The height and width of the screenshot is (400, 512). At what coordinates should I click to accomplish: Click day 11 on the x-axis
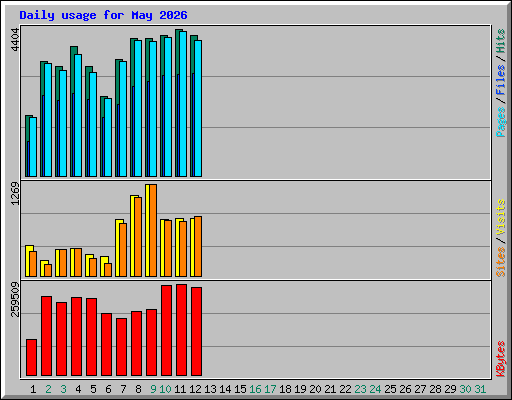click(x=180, y=389)
